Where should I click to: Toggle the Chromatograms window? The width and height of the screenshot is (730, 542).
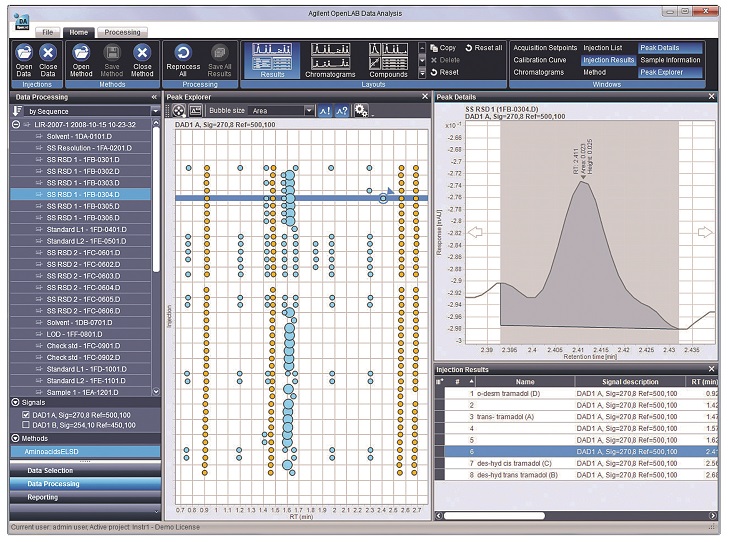(x=538, y=72)
